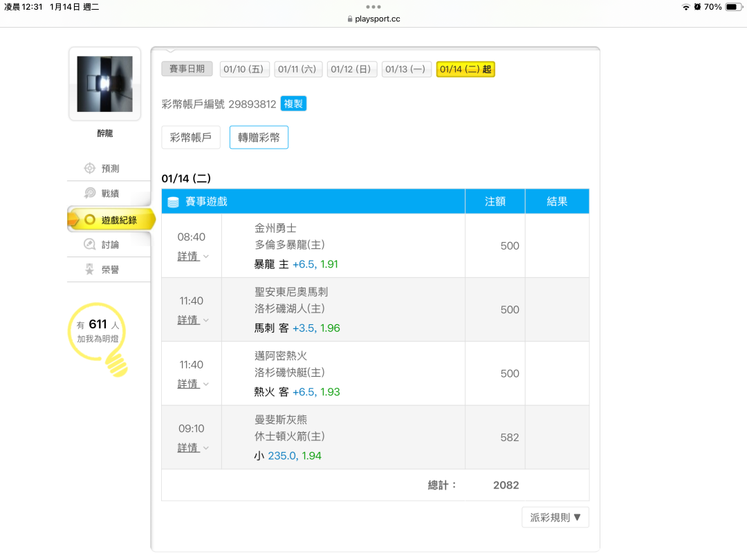The width and height of the screenshot is (747, 560).
Task: Click the 轉贈彩幣 button
Action: [x=259, y=138]
